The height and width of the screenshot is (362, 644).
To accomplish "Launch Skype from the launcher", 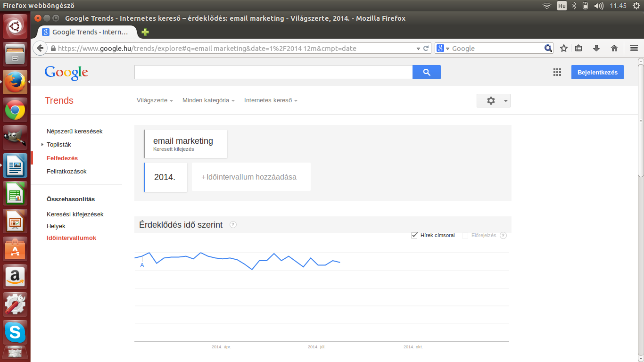I will (15, 332).
